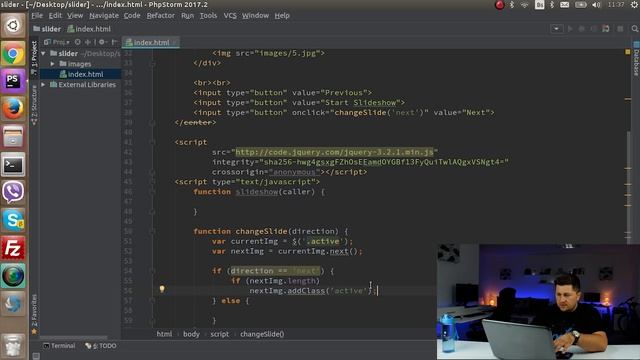Open the battery status indicator

[x=580, y=5]
